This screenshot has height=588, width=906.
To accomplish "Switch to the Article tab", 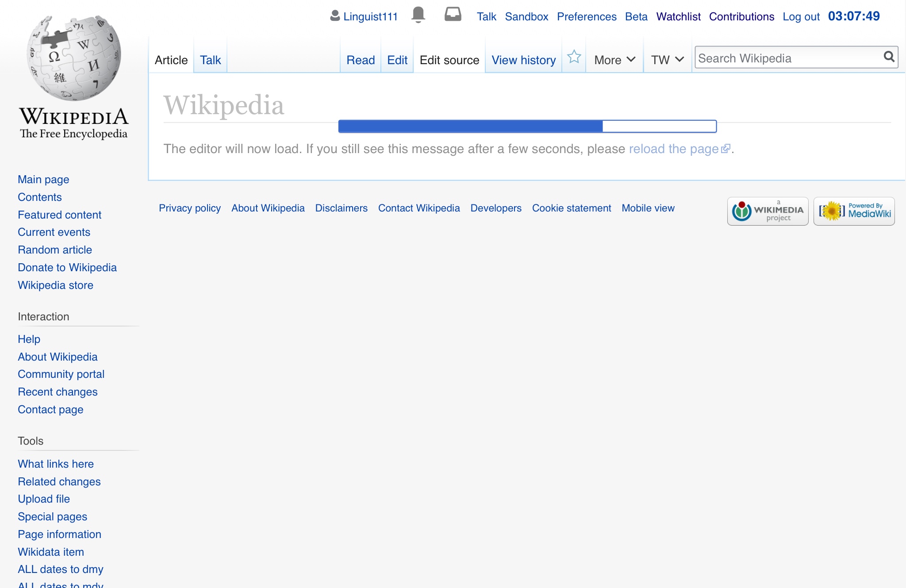I will click(x=171, y=60).
